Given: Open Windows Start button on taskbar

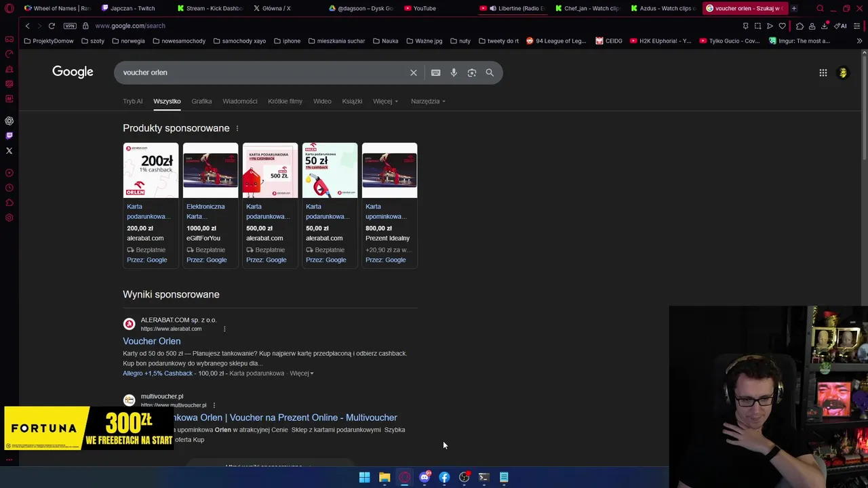Looking at the screenshot, I should (364, 477).
